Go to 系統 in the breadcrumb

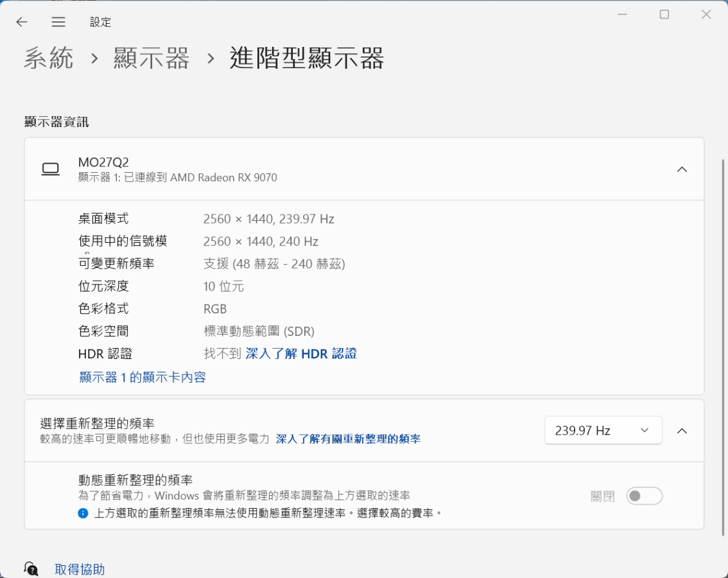point(49,58)
